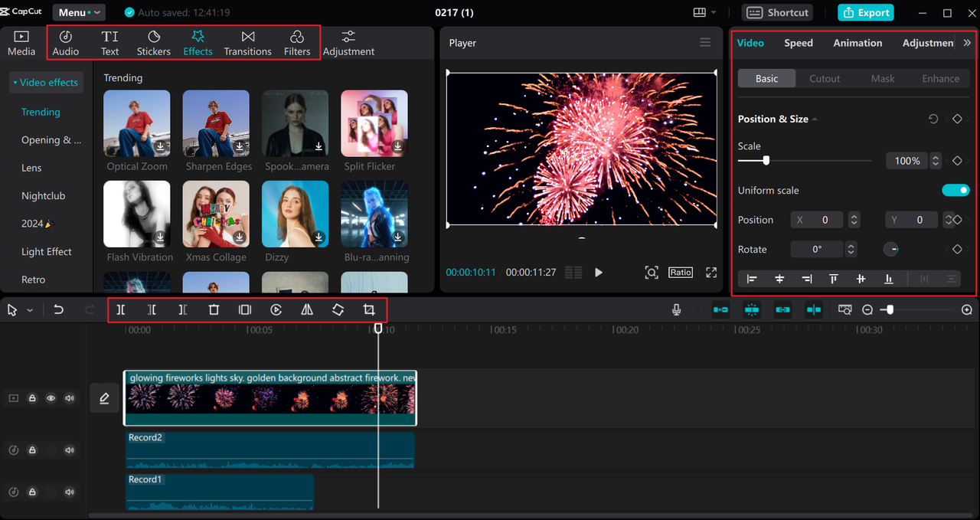Click the Scale percentage stepper arrows

(935, 161)
